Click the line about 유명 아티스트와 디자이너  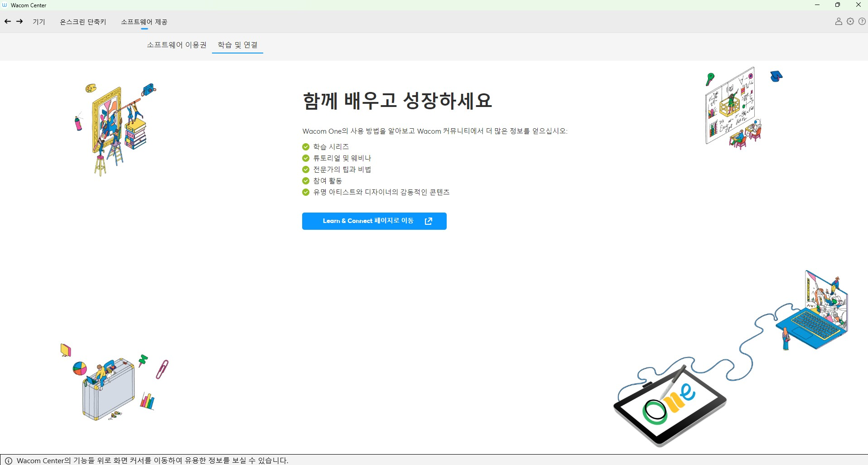[x=381, y=192]
